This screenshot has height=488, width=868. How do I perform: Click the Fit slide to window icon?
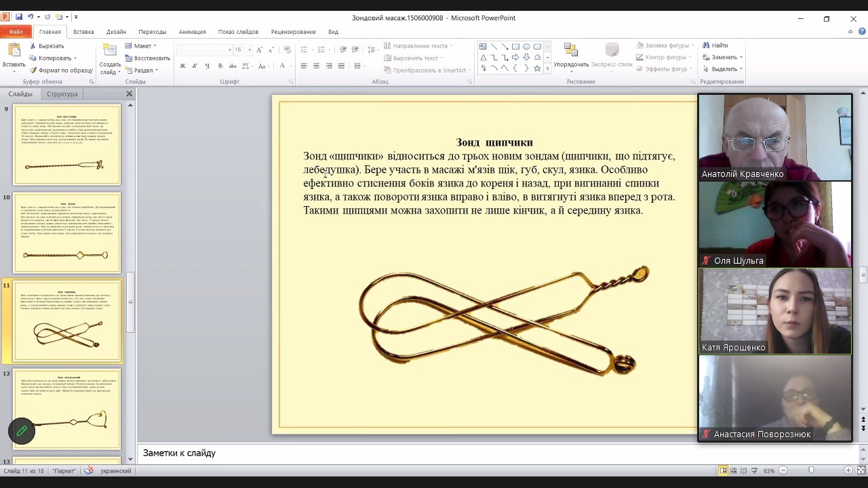[861, 470]
